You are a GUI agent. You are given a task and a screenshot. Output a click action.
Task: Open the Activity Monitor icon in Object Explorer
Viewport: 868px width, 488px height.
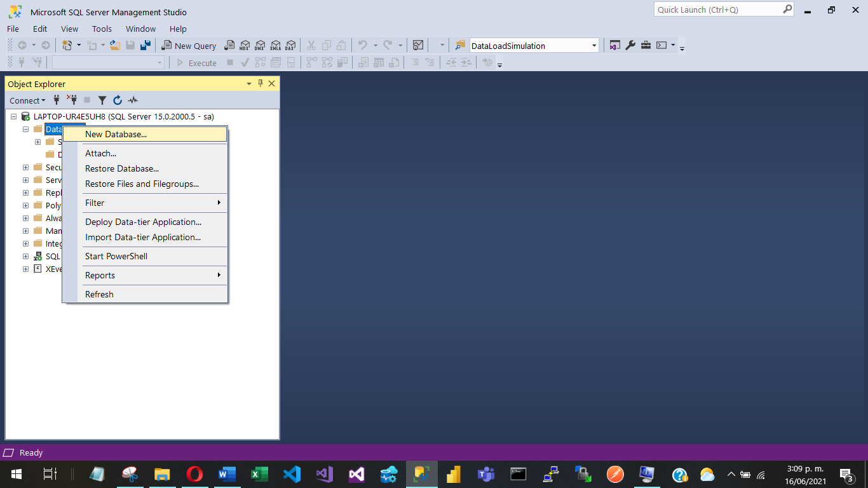tap(133, 100)
